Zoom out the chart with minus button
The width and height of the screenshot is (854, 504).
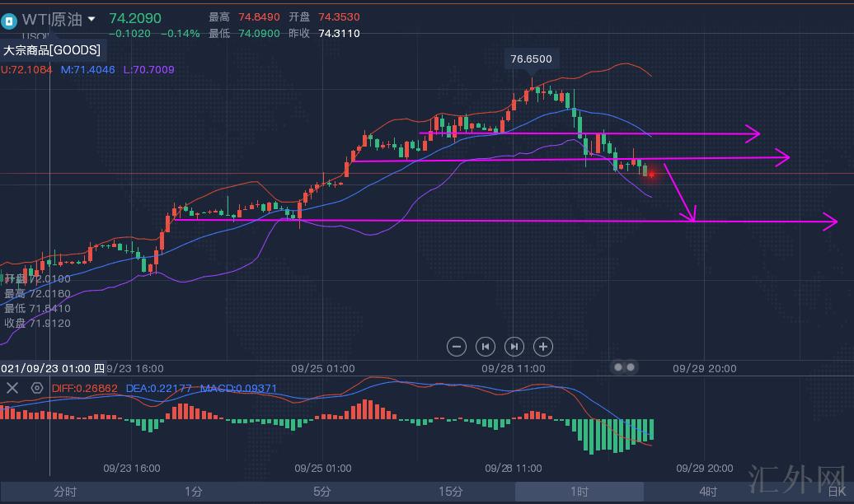coord(457,347)
